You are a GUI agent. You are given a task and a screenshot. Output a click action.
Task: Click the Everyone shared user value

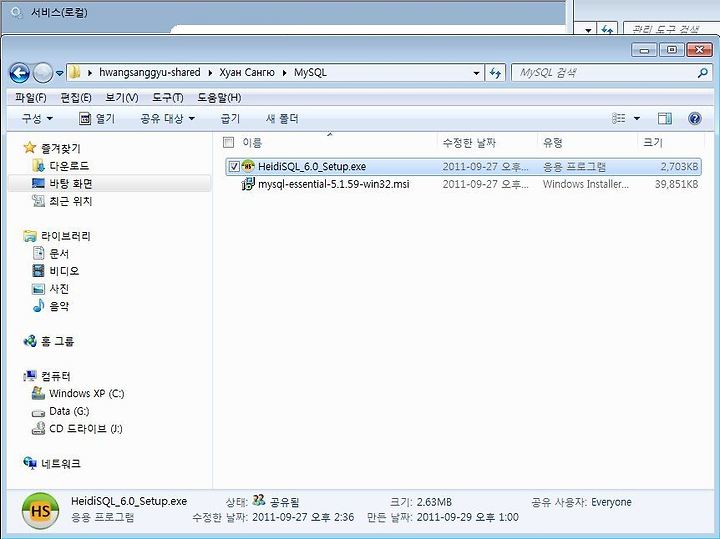click(x=611, y=502)
